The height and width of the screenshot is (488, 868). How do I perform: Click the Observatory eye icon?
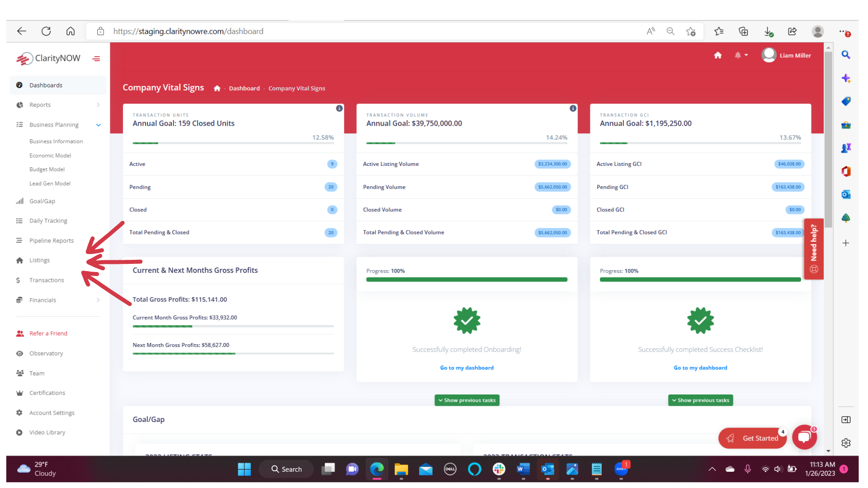tap(19, 353)
